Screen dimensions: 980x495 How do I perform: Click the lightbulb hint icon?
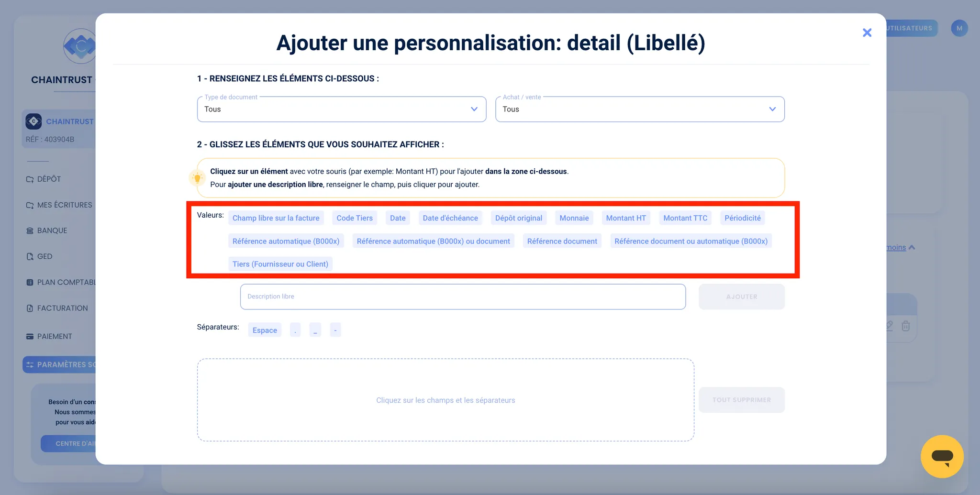197,178
